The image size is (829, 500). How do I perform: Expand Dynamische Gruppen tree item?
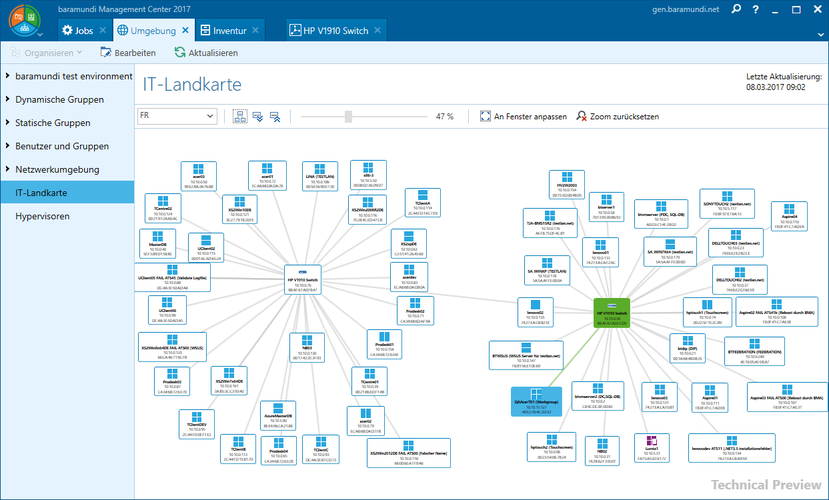click(7, 99)
